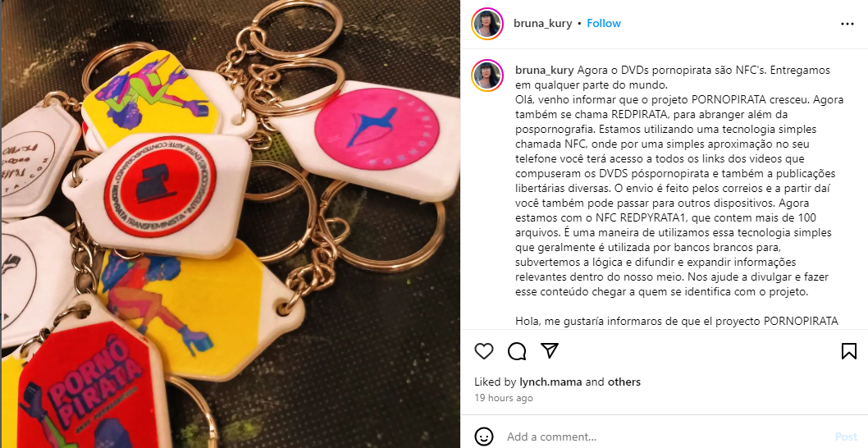
Task: Share the post with the paper plane icon
Action: point(549,350)
